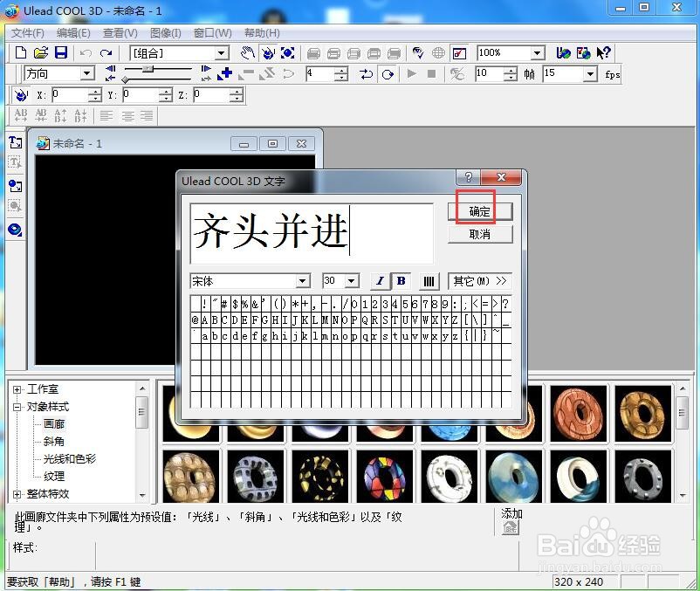Screen dimensions: 700x591
Task: Toggle the loop mode icon
Action: (388, 74)
